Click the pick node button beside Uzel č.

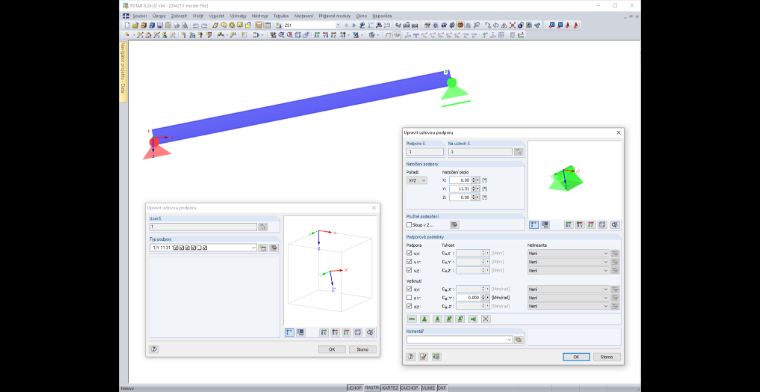[263, 227]
